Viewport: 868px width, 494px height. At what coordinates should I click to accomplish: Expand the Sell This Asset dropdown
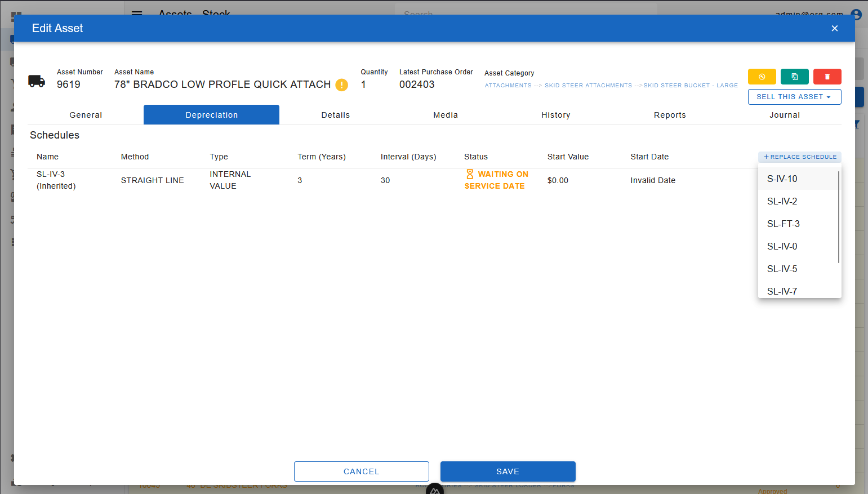click(x=794, y=97)
